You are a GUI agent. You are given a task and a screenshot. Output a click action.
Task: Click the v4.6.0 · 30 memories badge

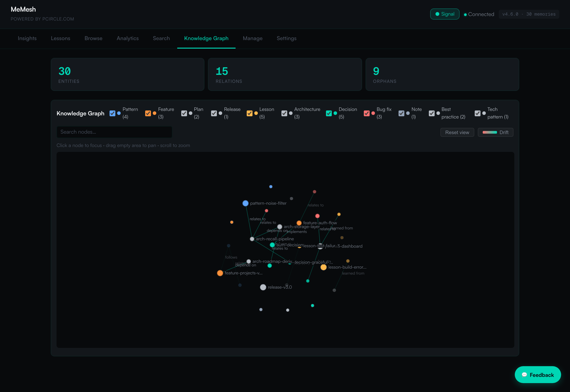pyautogui.click(x=529, y=14)
